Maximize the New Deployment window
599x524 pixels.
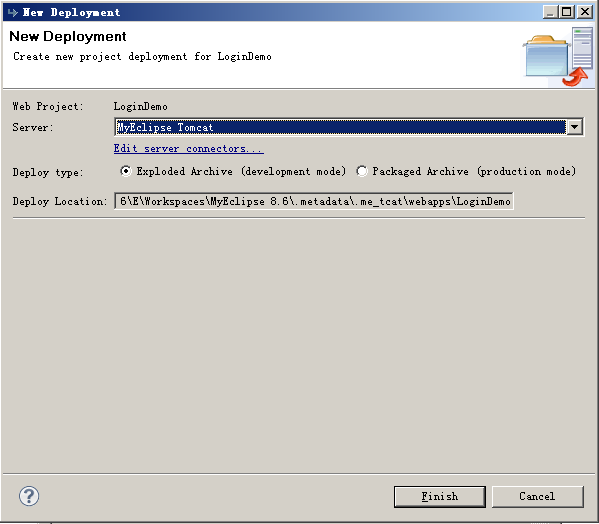coord(567,12)
